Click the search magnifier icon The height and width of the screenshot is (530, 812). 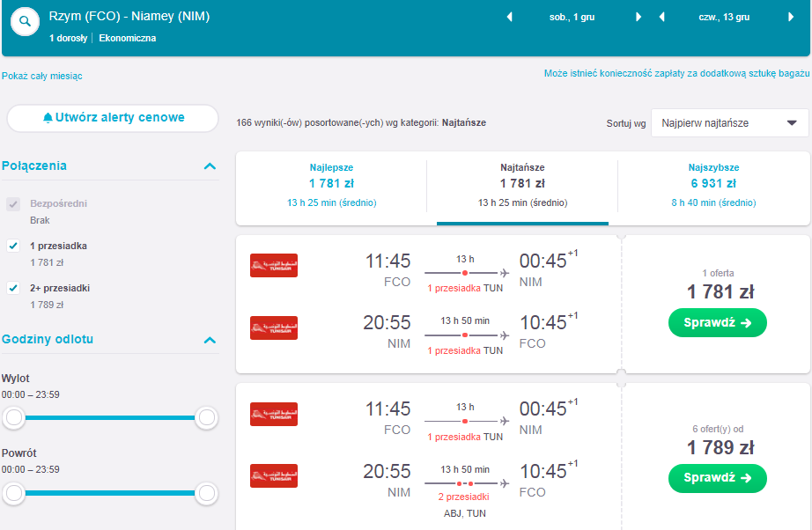click(25, 22)
